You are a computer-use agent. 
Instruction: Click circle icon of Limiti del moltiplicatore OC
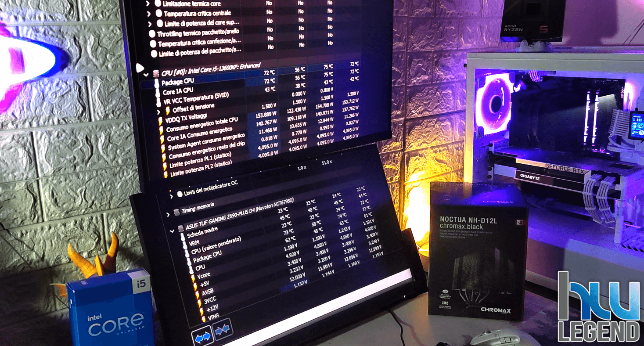coord(180,194)
